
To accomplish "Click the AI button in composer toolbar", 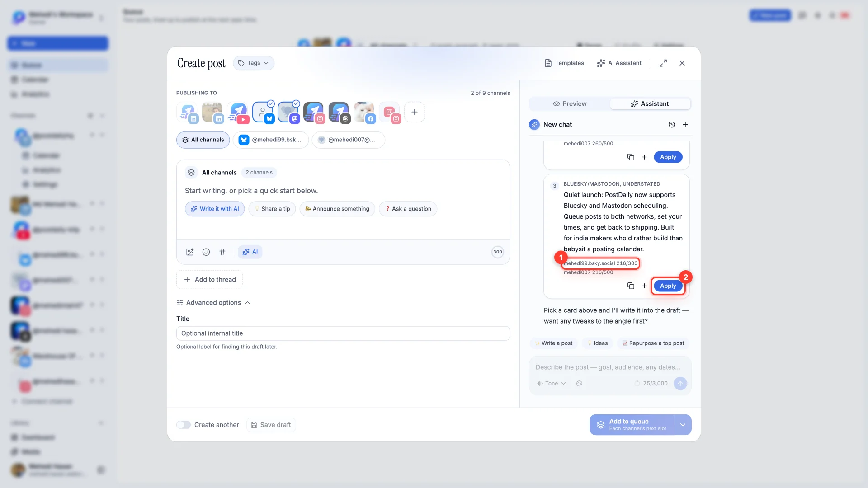I will pyautogui.click(x=250, y=252).
